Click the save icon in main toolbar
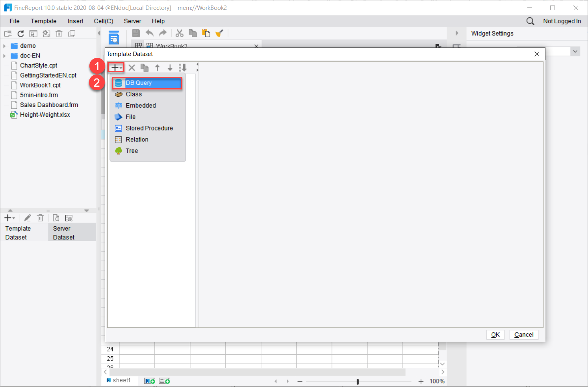This screenshot has width=588, height=387. pyautogui.click(x=136, y=33)
